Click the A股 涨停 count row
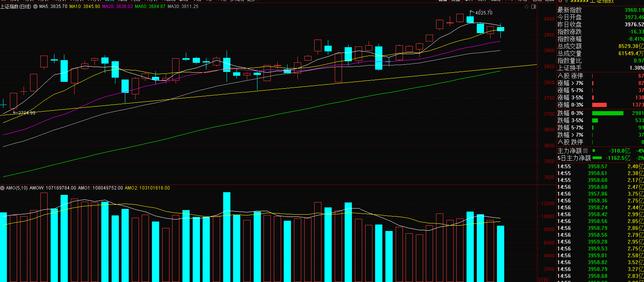Viewport: 644px width, 282px height. [x=600, y=76]
